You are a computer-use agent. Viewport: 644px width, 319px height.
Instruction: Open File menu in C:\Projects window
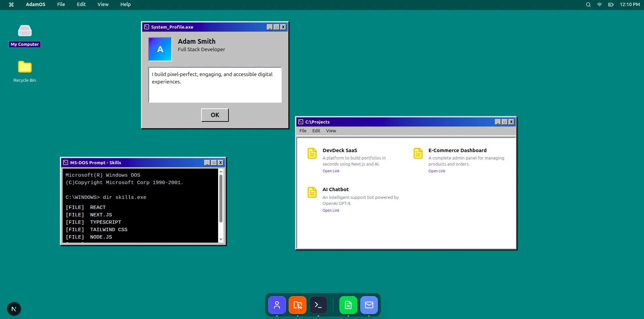303,131
